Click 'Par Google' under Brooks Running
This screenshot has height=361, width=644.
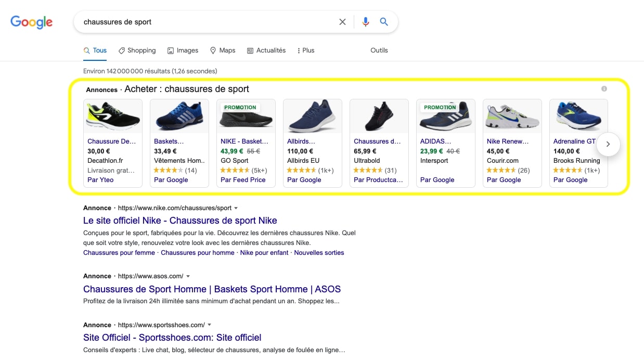coord(571,180)
